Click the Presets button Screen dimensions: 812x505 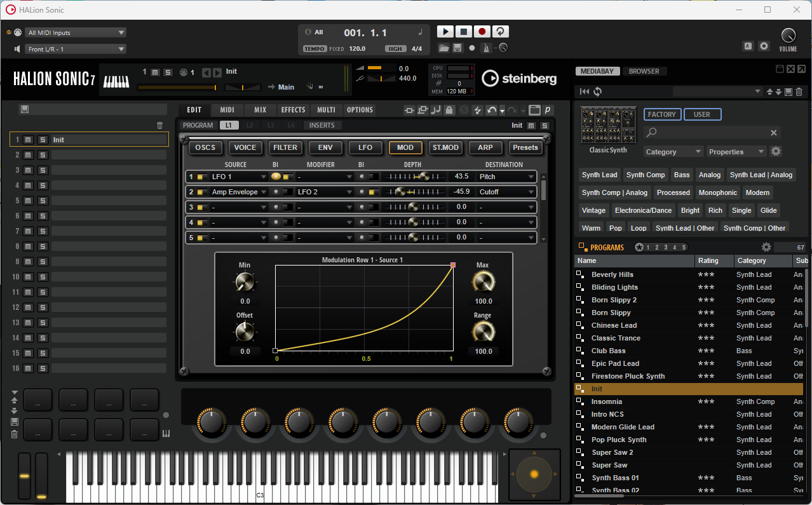(525, 147)
